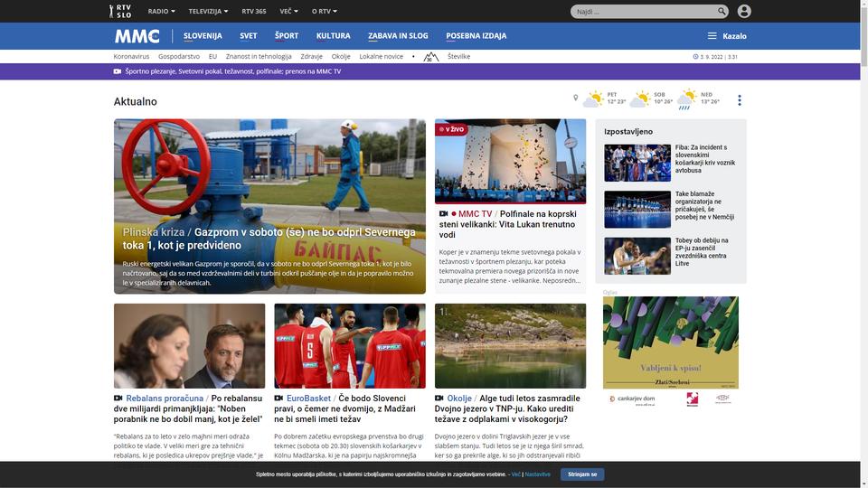The height and width of the screenshot is (488, 868).
Task: Click camera icon beside EuroBasket headline
Action: point(278,398)
